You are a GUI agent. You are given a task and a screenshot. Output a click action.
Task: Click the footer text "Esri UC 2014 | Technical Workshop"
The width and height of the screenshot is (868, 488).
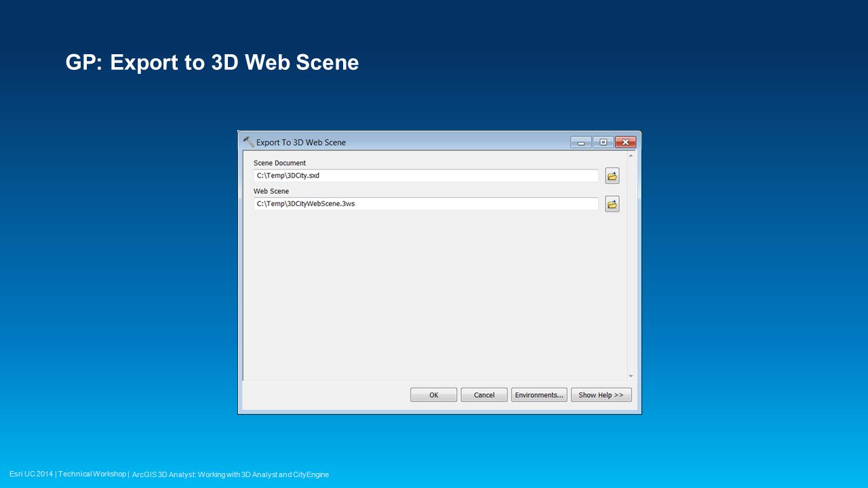[68, 474]
